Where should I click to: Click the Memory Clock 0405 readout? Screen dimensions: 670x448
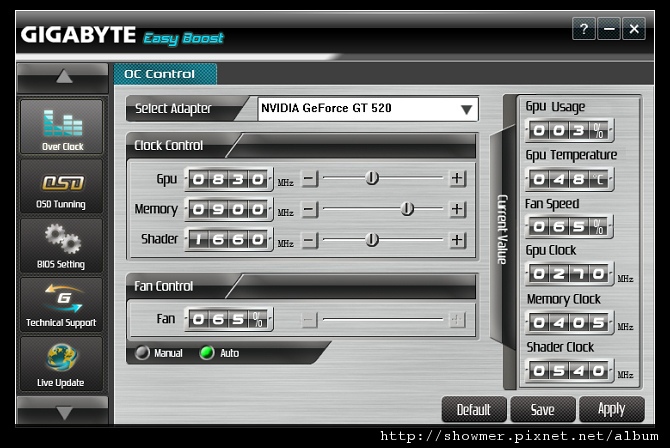(x=569, y=322)
